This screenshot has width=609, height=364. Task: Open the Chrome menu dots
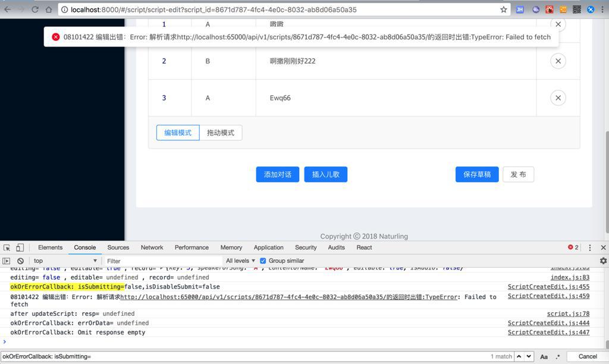[x=602, y=10]
